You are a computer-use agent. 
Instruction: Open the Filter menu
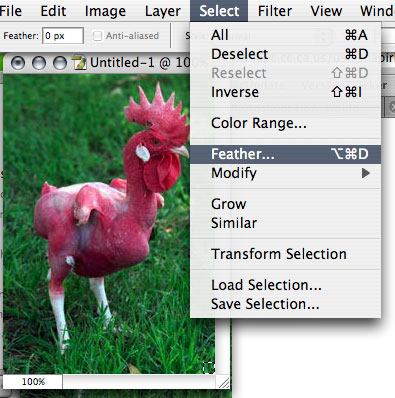[x=275, y=11]
